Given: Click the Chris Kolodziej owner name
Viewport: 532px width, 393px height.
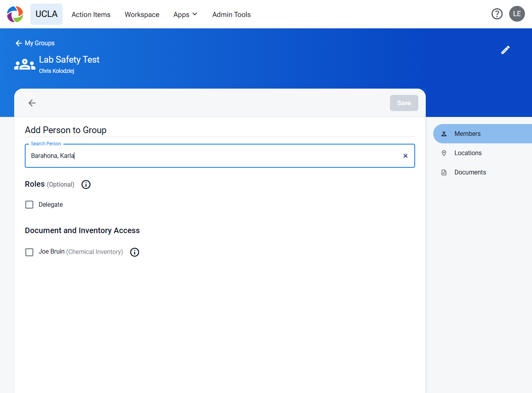Looking at the screenshot, I should click(x=57, y=71).
